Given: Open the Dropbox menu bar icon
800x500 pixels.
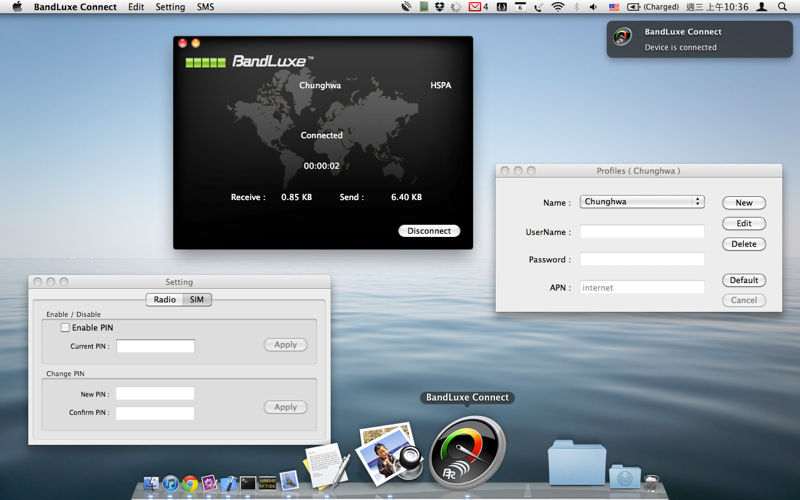Looking at the screenshot, I should (x=439, y=7).
